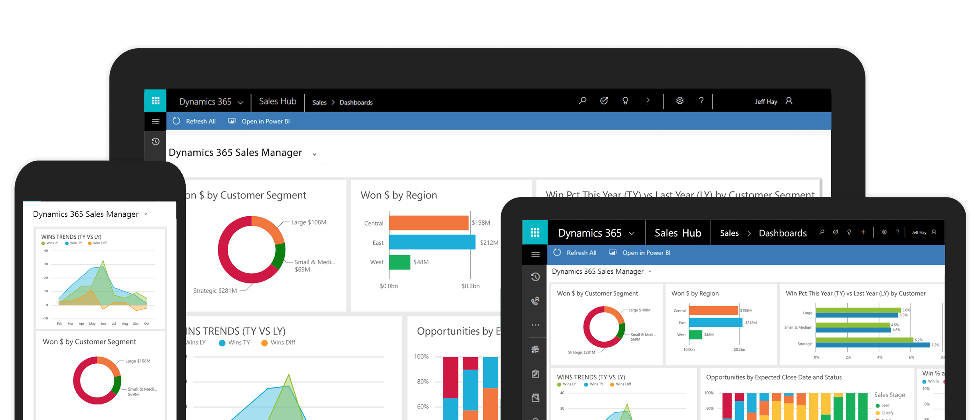Expand the Dynamics 365 chevron on the small tablet

pos(632,233)
